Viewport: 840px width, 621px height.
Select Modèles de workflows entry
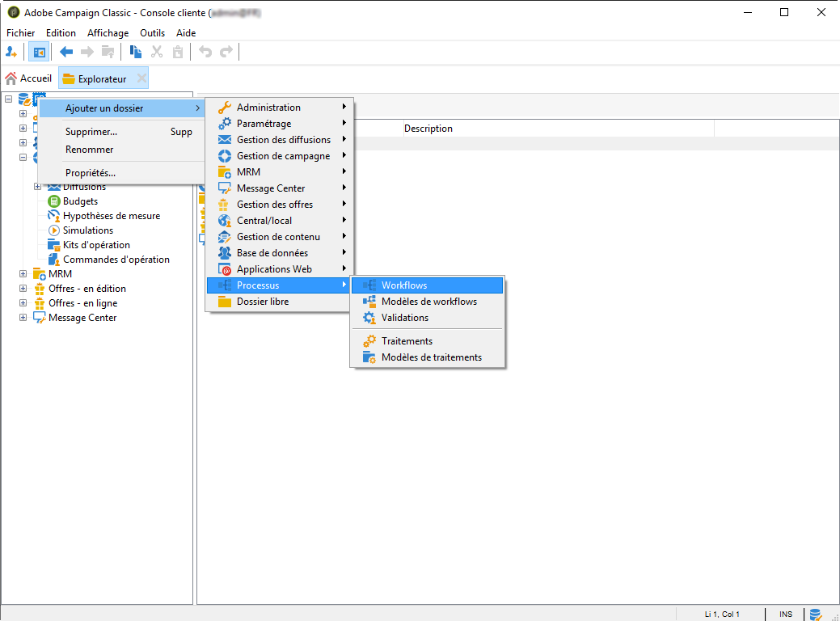coord(427,302)
